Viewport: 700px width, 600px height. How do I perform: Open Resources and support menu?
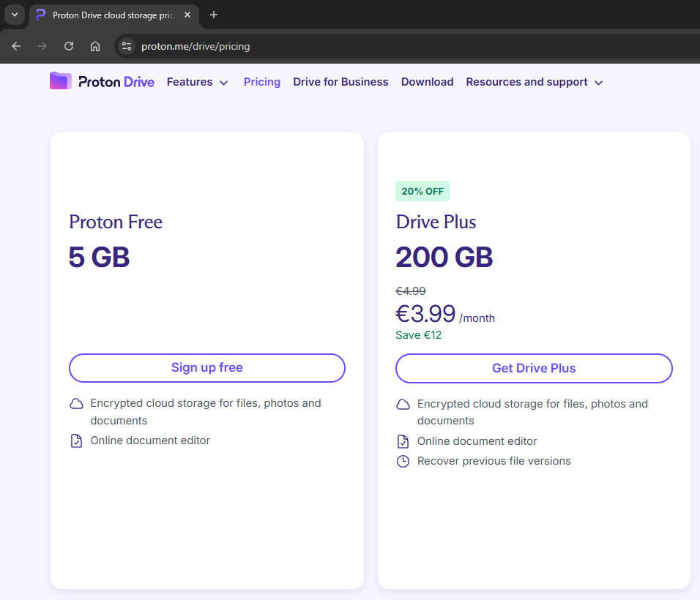526,82
